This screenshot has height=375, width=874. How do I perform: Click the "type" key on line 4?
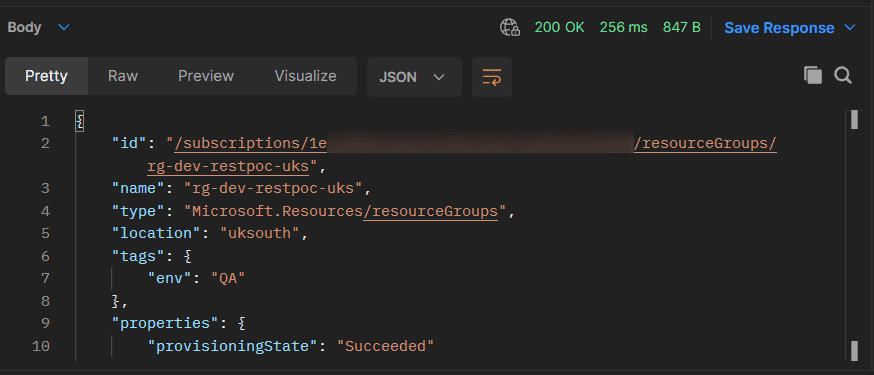click(139, 211)
